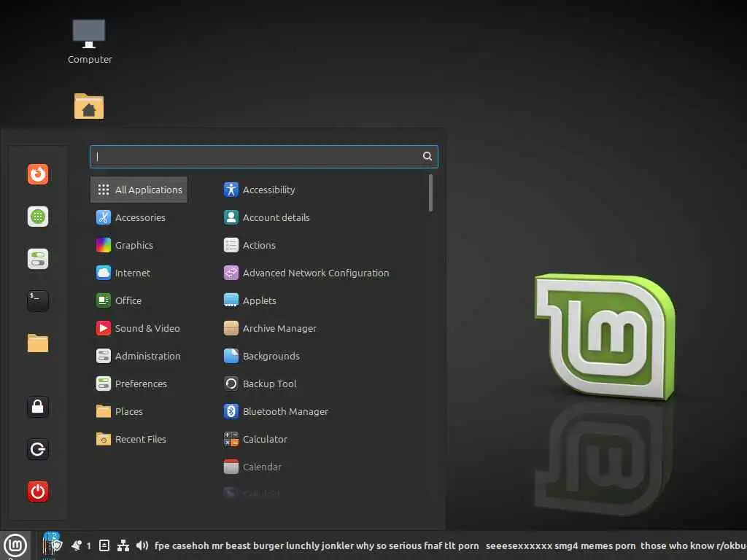Launch Firefox from the favorites sidebar
The width and height of the screenshot is (747, 560).
click(38, 174)
